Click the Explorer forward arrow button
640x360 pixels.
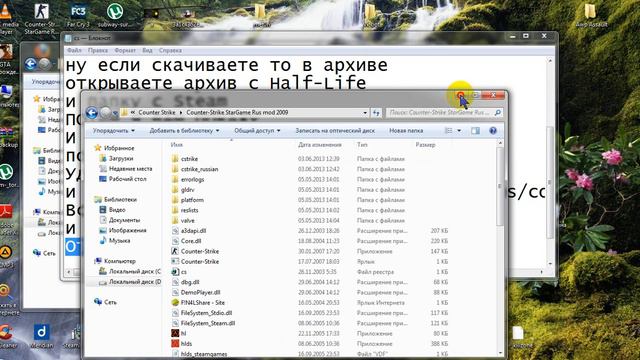click(x=106, y=113)
